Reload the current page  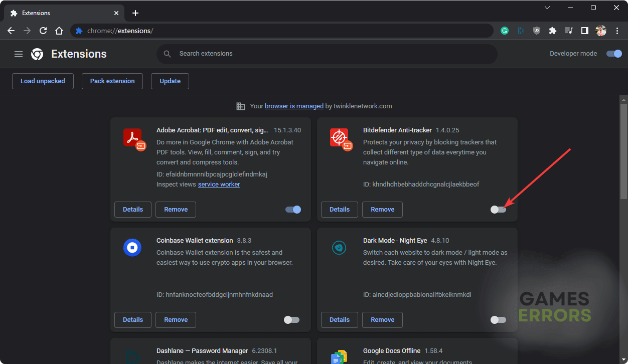43,31
